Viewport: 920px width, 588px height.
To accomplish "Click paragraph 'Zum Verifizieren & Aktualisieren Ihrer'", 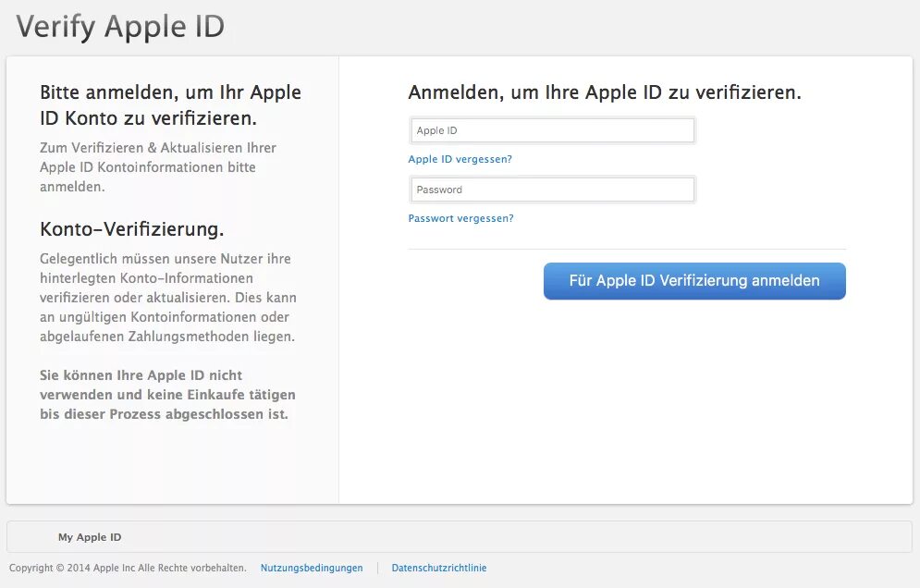I will tap(158, 167).
